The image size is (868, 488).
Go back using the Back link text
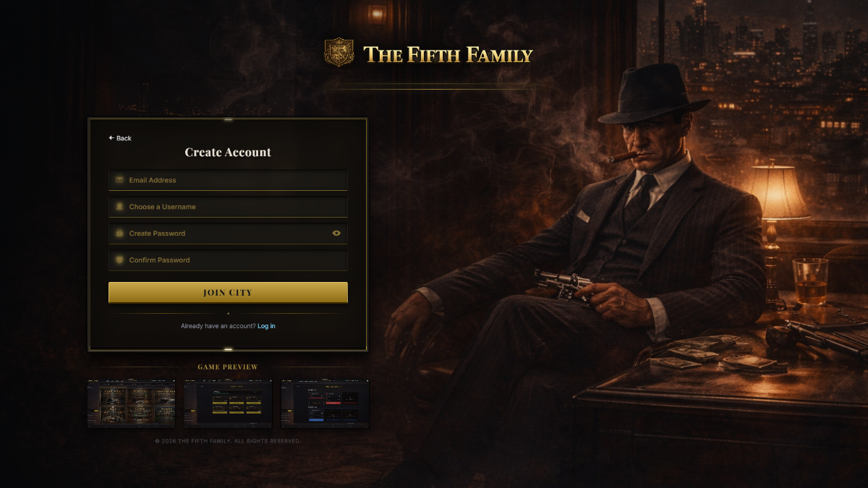click(x=124, y=138)
